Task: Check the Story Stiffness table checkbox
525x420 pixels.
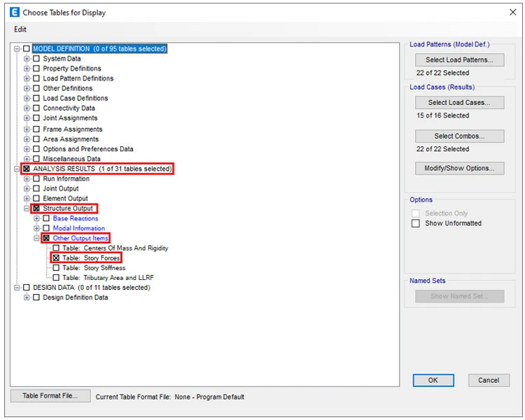Action: (x=56, y=267)
